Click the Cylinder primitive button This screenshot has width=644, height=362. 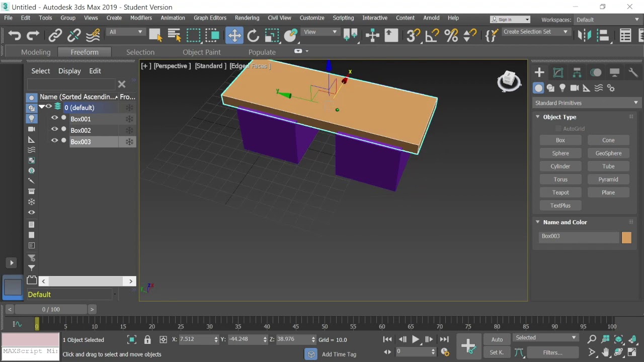[560, 166]
